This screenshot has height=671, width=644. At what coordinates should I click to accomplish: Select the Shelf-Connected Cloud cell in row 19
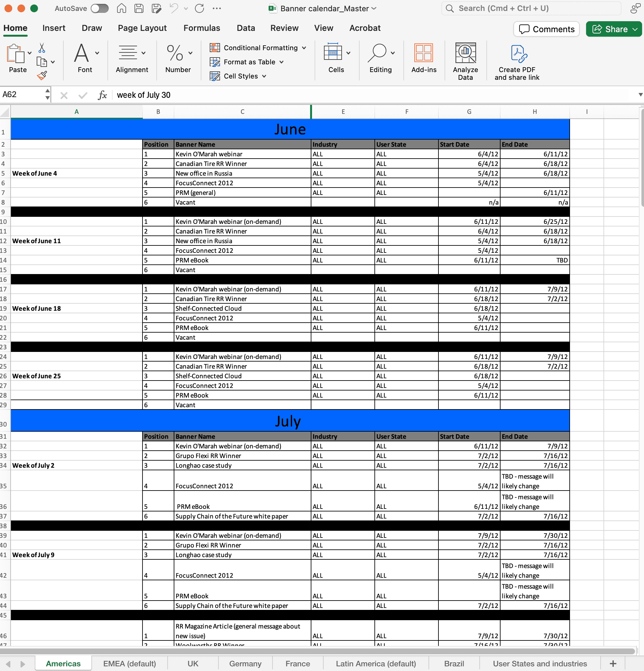pos(243,308)
